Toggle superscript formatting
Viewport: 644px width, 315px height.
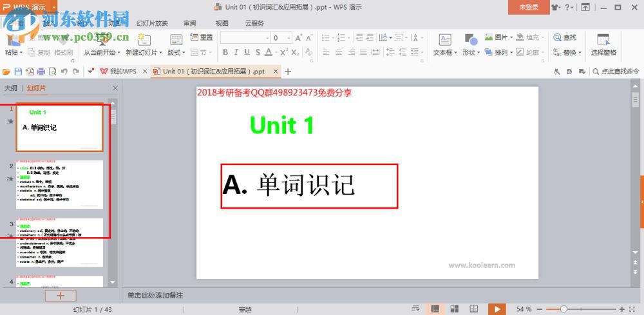pos(284,52)
